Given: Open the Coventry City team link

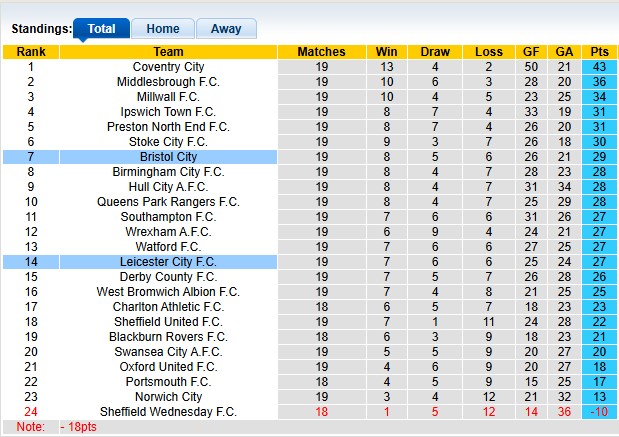Looking at the screenshot, I should tap(168, 67).
